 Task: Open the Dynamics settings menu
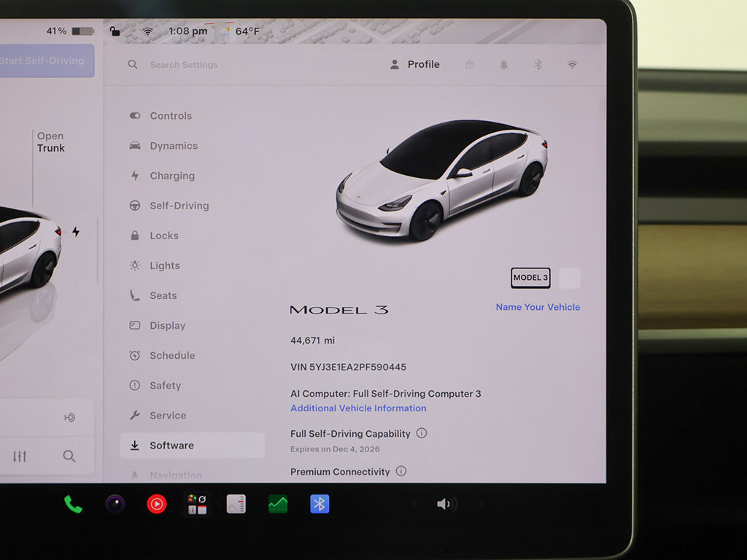pyautogui.click(x=192, y=146)
